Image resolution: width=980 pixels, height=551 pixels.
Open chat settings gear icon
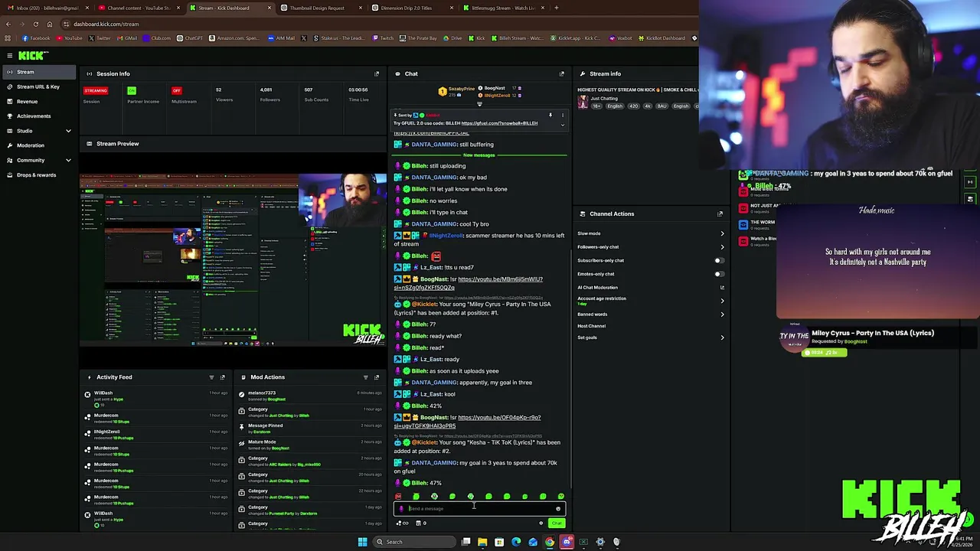[x=541, y=523]
